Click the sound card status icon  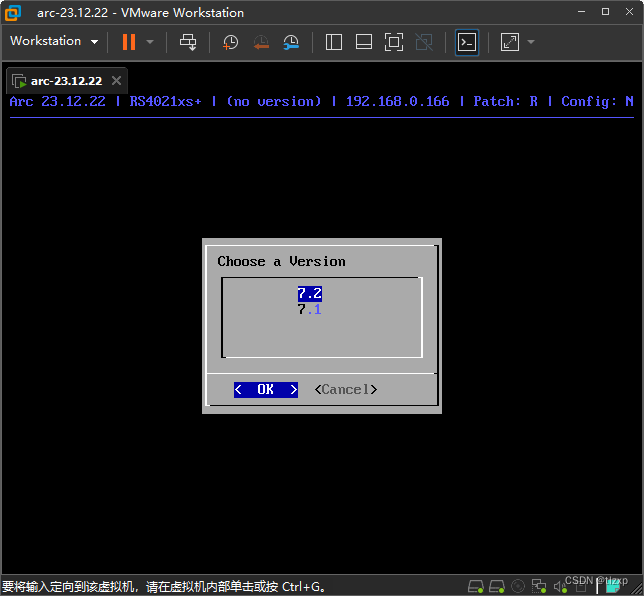pyautogui.click(x=559, y=587)
